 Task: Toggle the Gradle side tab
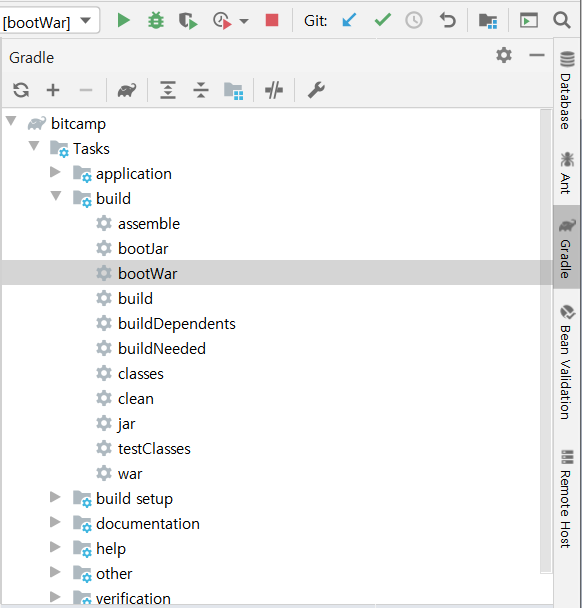tap(566, 247)
